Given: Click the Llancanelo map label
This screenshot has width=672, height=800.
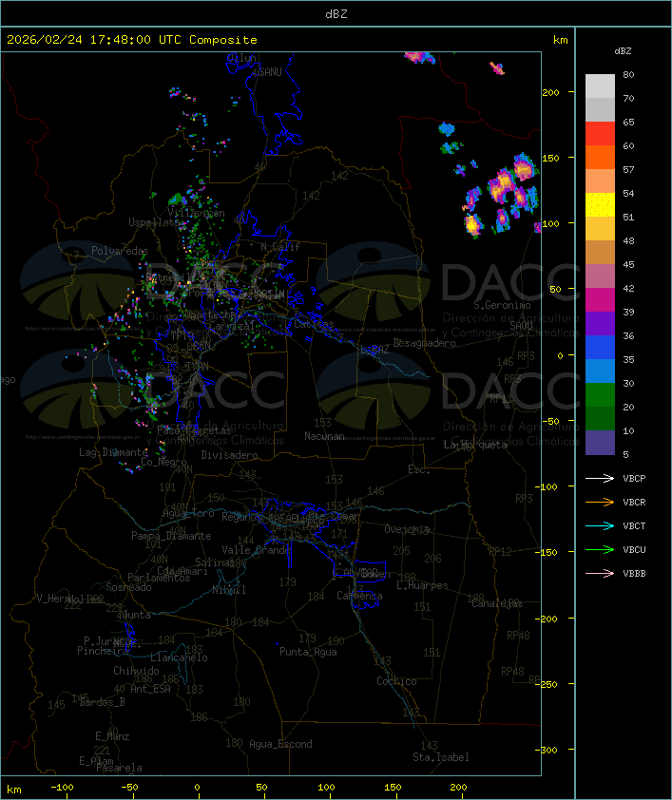Looking at the screenshot, I should coord(179,657).
